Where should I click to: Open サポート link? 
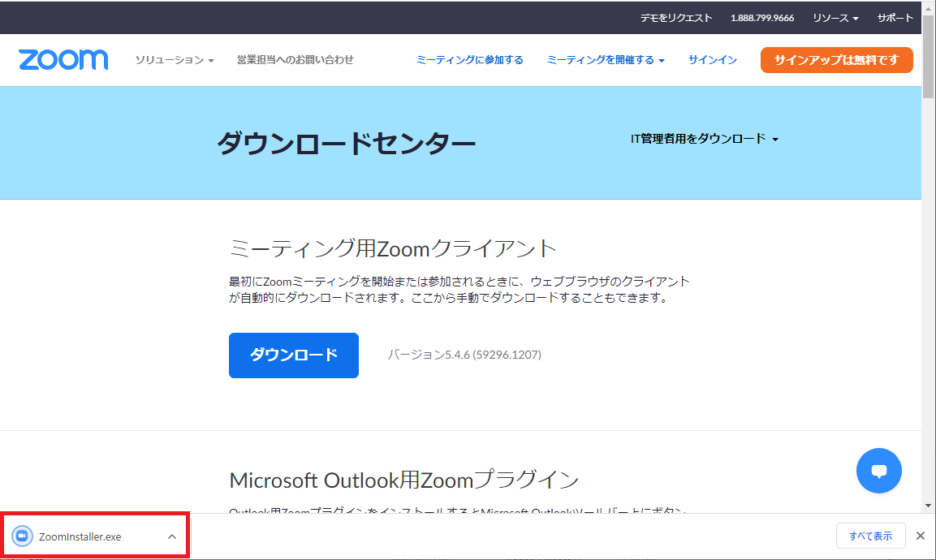[895, 18]
